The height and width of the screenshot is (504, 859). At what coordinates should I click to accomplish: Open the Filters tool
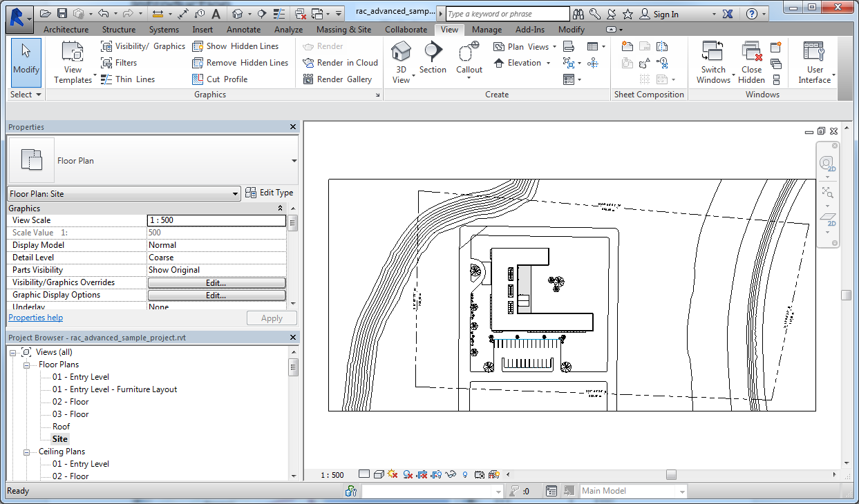[x=119, y=63]
